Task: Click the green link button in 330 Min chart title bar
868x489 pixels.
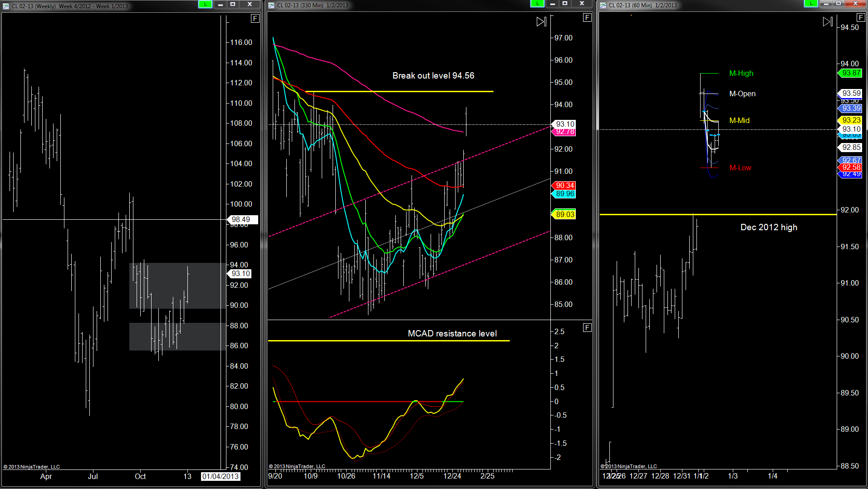Action: [537, 4]
